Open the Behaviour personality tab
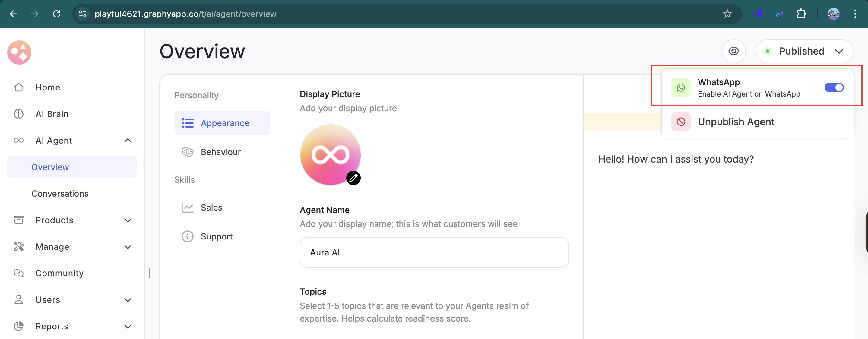 (x=221, y=152)
